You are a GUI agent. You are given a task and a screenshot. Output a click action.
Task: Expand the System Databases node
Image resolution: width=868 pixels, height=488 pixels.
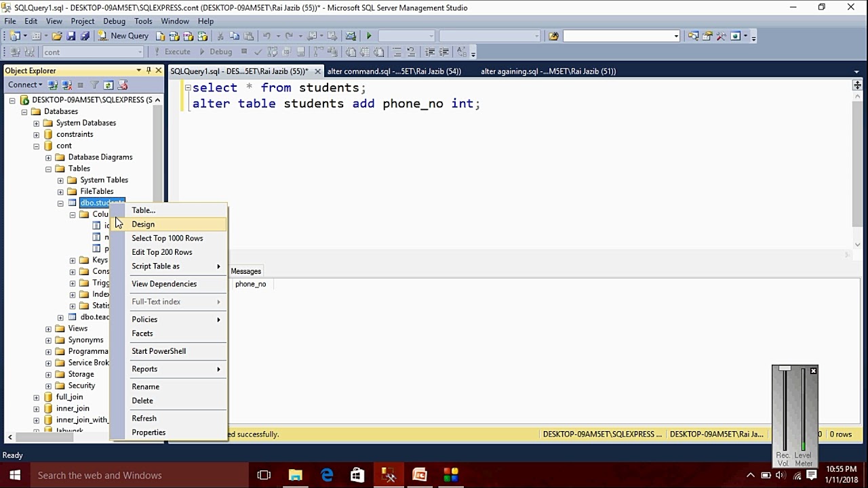tap(37, 123)
